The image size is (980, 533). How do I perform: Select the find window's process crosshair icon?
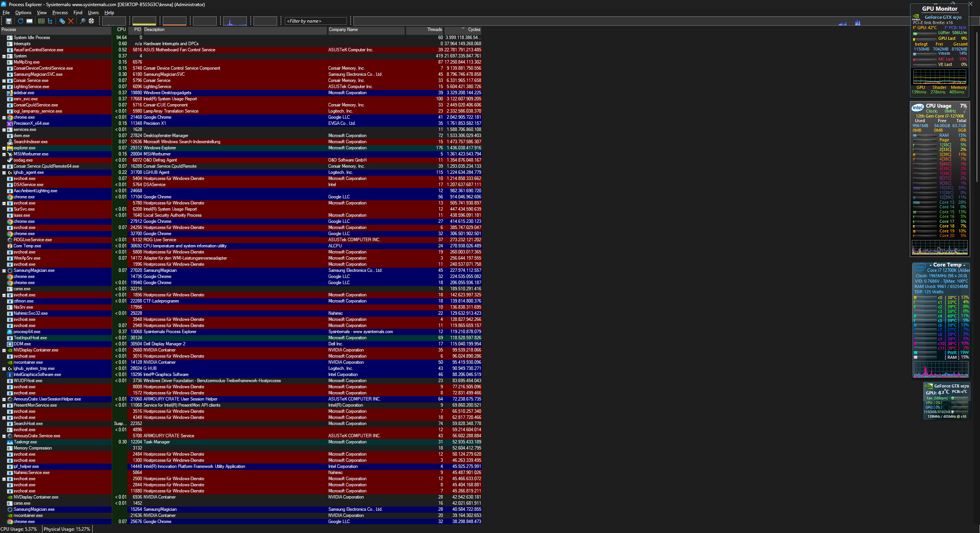point(91,21)
